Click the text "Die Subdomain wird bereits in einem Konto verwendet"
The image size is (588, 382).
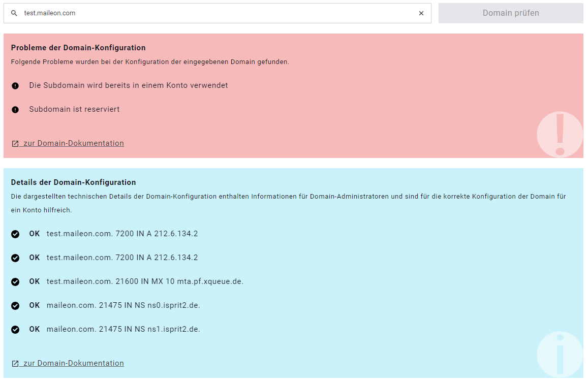point(129,85)
